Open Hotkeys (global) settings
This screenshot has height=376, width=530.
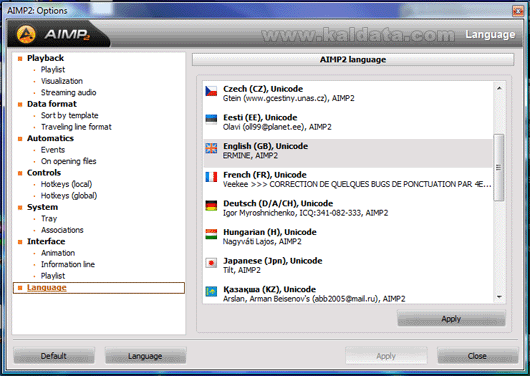click(69, 196)
